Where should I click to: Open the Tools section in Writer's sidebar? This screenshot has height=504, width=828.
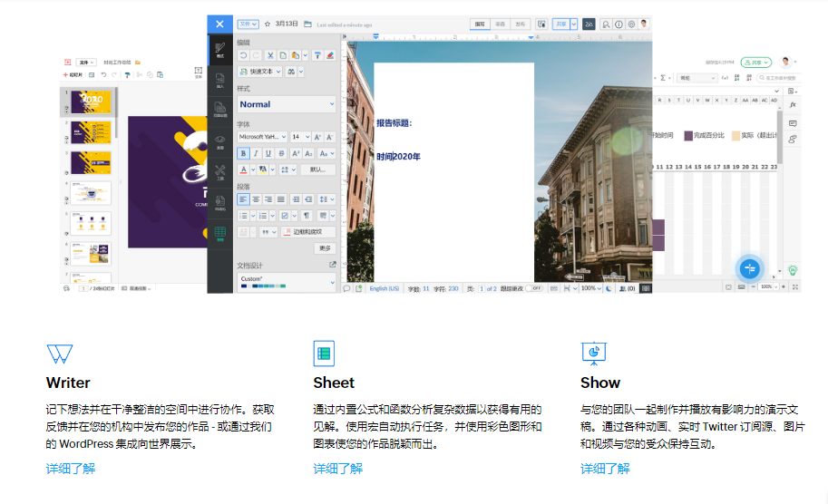coord(220,172)
